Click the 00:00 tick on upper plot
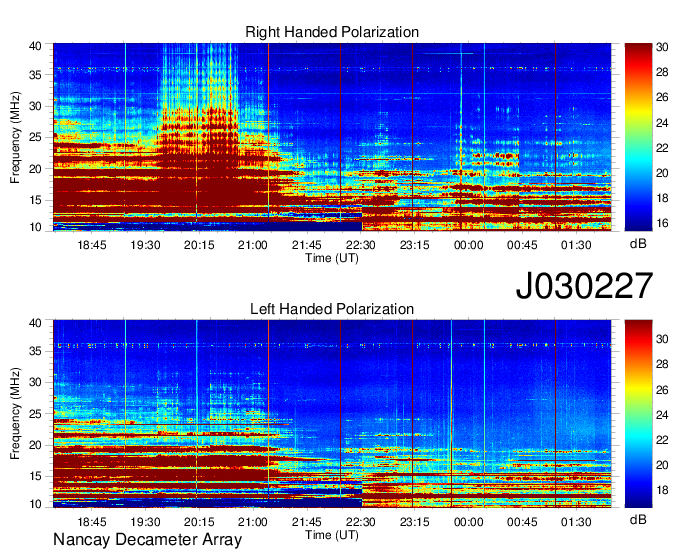 tap(468, 245)
